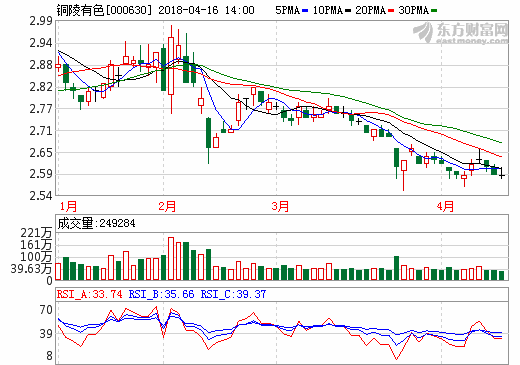
Task: Click the 2.54 price axis label
Action: (41, 196)
